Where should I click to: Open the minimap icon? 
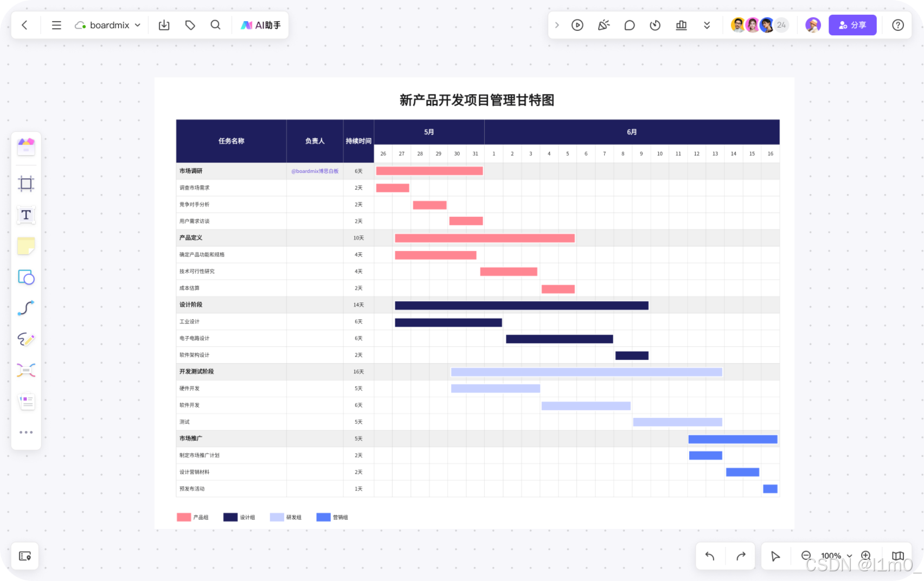[x=898, y=556]
